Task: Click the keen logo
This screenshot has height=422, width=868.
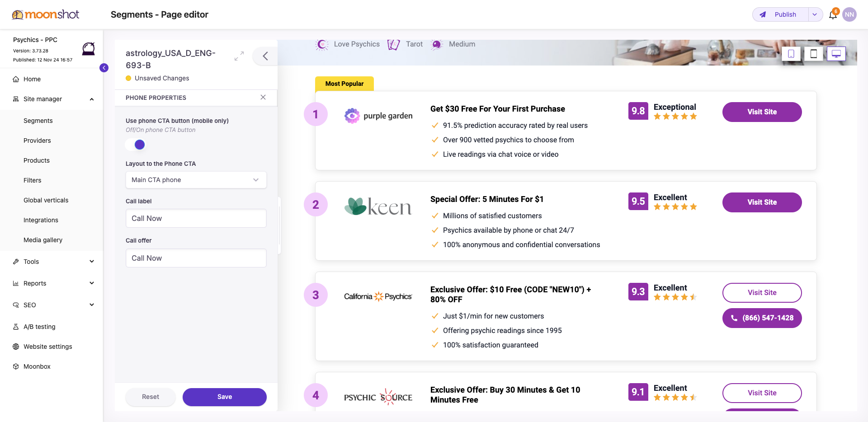Action: coord(378,206)
